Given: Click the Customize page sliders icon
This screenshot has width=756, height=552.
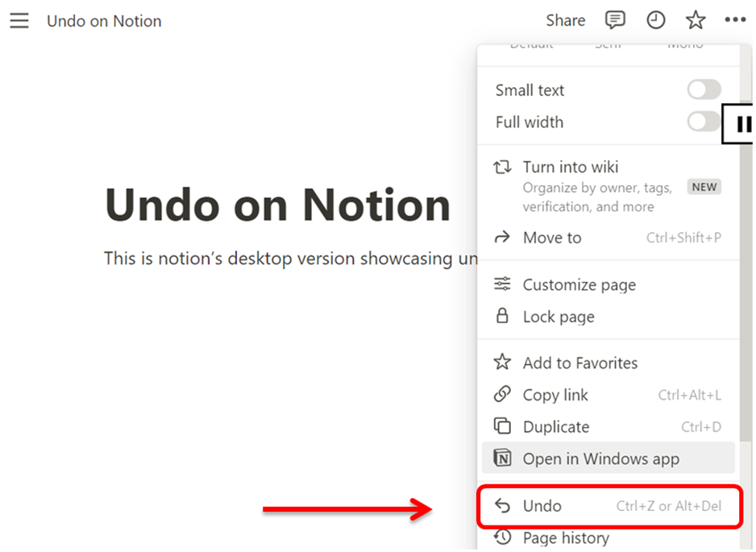Looking at the screenshot, I should [502, 284].
